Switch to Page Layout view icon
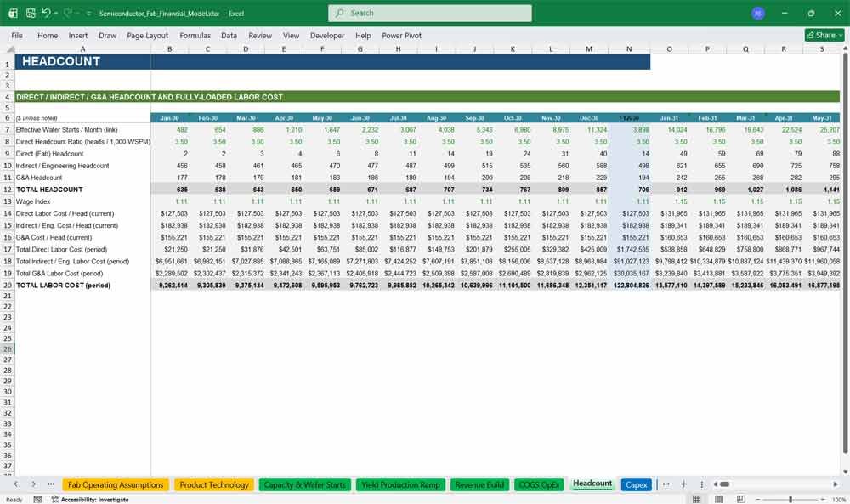850x504 pixels. pyautogui.click(x=719, y=499)
